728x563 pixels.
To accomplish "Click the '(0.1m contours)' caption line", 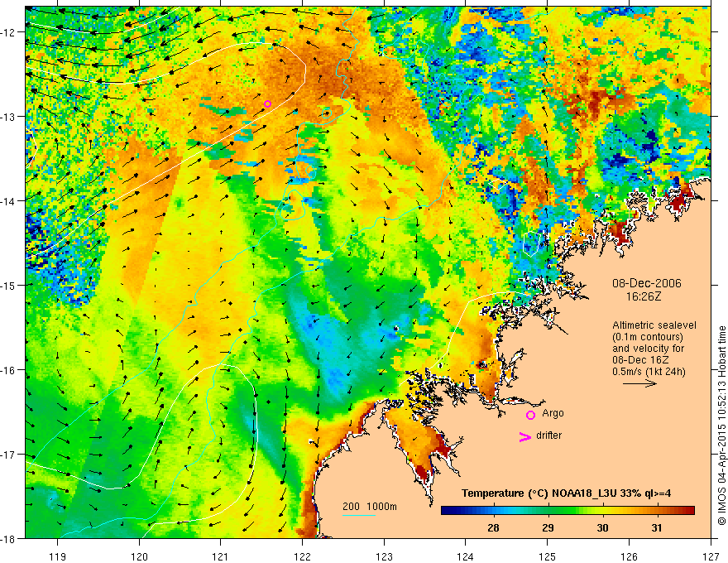I will coord(648,337).
